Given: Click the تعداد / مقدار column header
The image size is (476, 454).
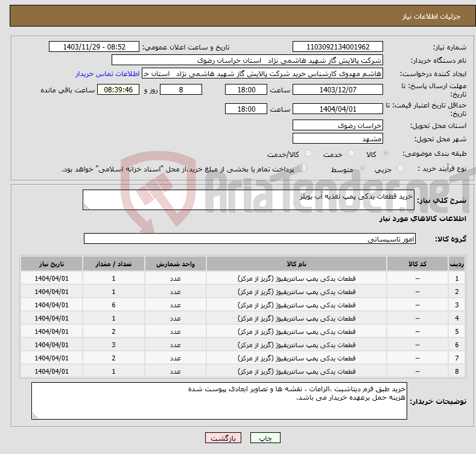Looking at the screenshot, I should pos(113,264).
